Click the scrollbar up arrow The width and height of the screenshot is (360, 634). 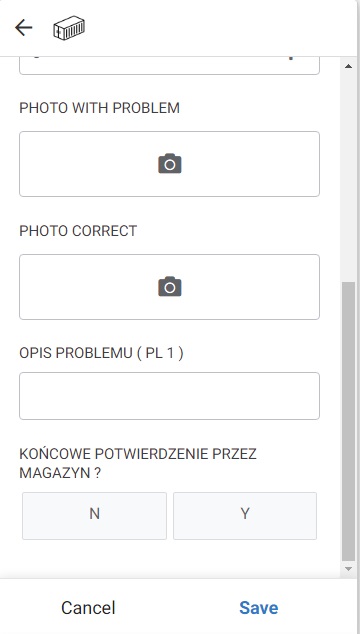tap(348, 66)
